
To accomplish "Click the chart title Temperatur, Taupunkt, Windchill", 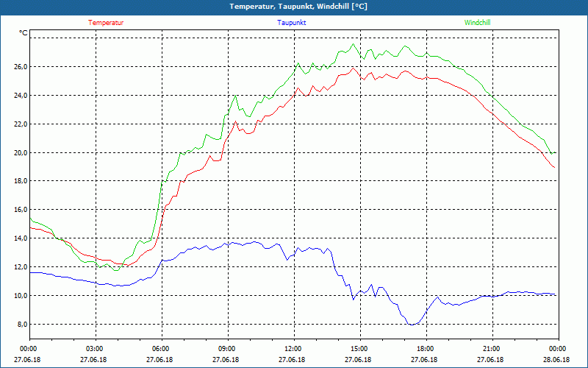I will (298, 7).
